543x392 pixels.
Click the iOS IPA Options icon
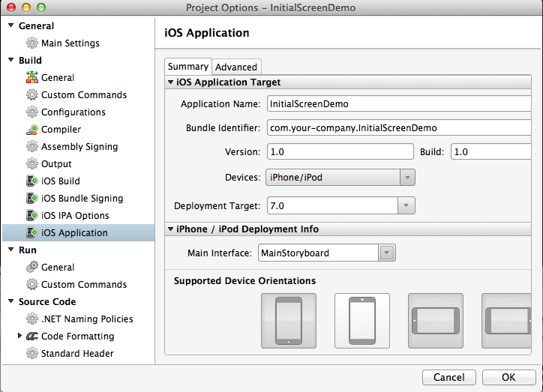(x=32, y=216)
